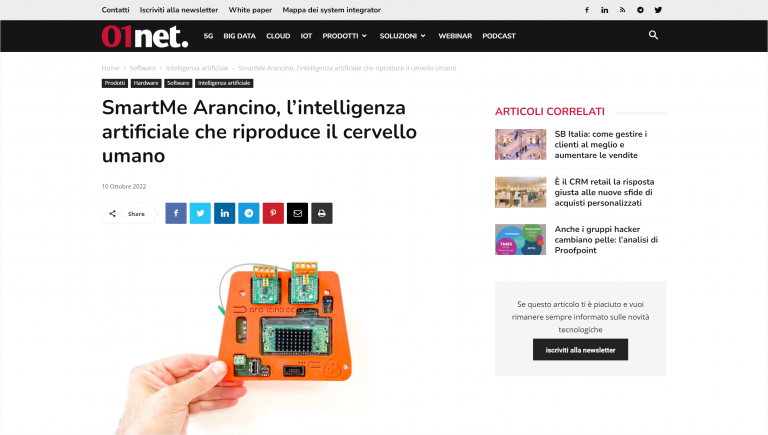This screenshot has width=768, height=435.
Task: Expand the Prodotti dropdown menu
Action: 344,36
